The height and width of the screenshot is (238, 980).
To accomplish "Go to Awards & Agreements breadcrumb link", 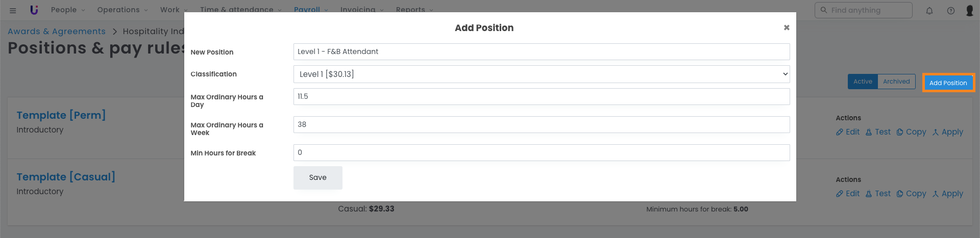I will pyautogui.click(x=57, y=32).
